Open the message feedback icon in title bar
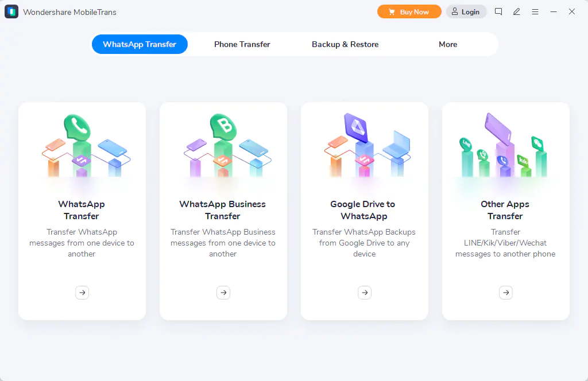This screenshot has width=588, height=381. (498, 11)
